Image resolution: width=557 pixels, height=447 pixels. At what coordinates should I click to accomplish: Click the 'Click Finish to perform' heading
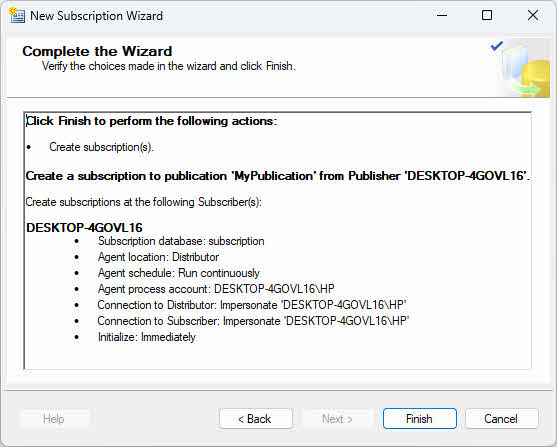[x=151, y=121]
